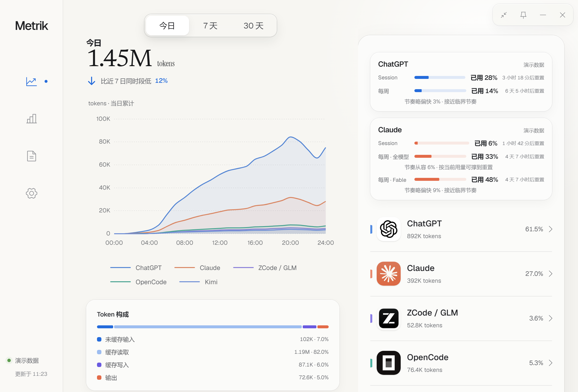Open the document report page in sidebar

pos(32,156)
